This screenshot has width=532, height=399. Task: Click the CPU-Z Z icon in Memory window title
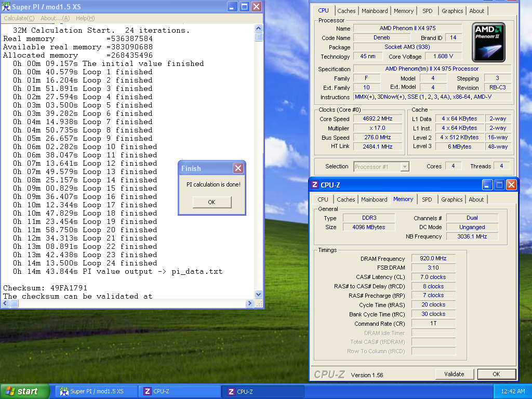tap(315, 184)
